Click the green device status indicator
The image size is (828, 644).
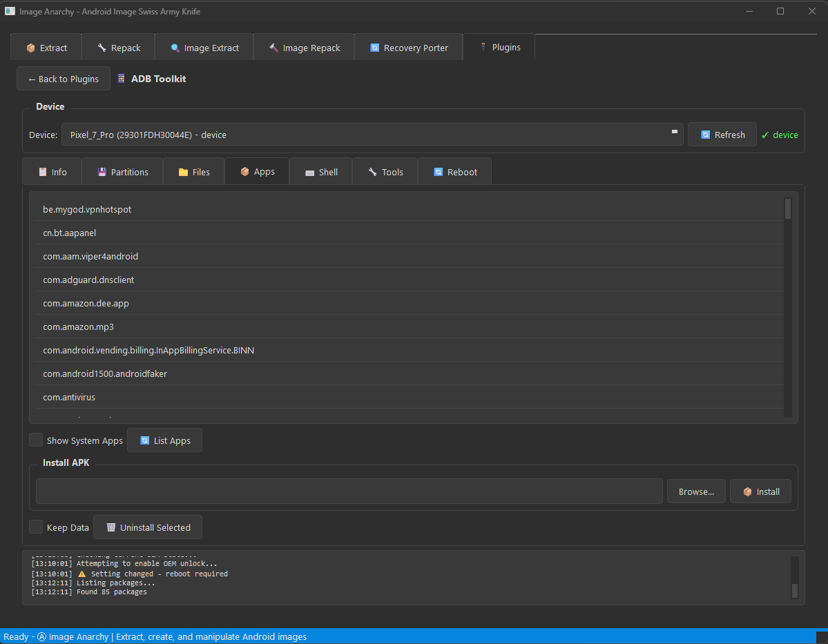point(780,135)
